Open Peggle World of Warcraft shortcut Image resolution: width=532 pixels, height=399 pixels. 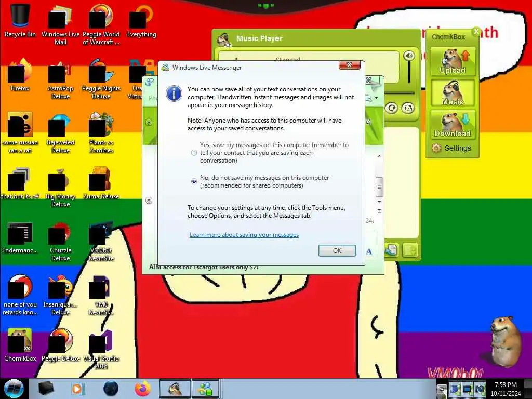pyautogui.click(x=101, y=24)
